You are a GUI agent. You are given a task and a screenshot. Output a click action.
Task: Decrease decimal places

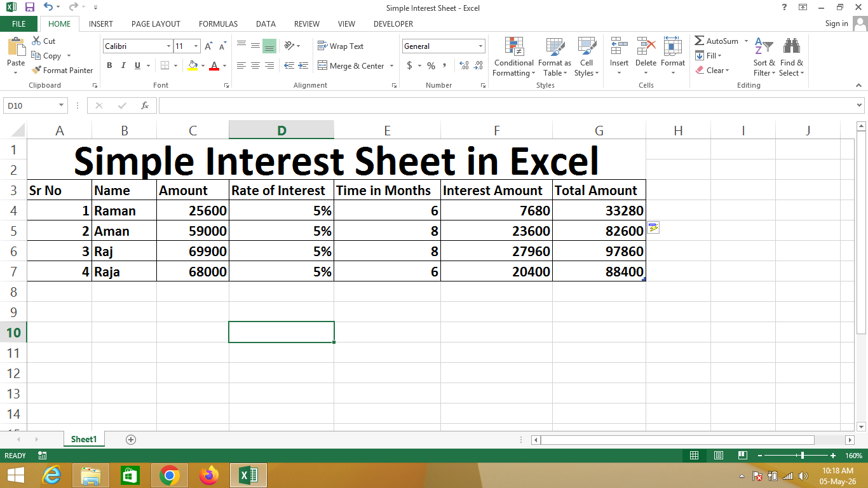click(478, 65)
